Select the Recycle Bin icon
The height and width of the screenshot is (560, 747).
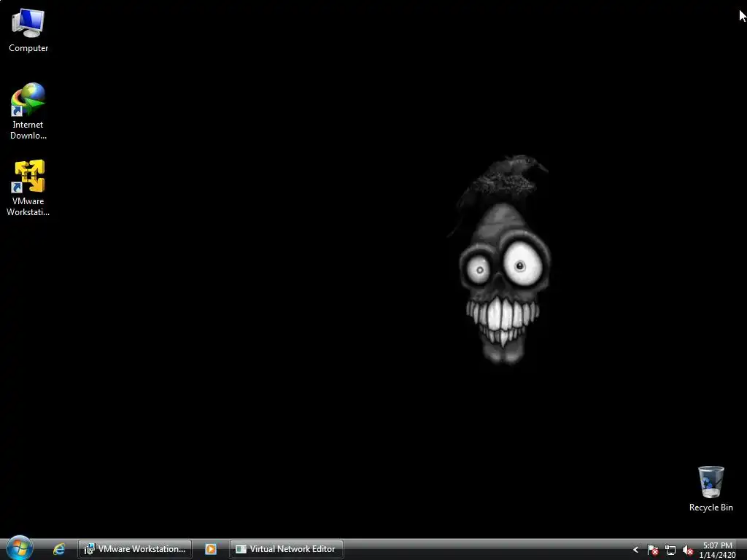(711, 489)
